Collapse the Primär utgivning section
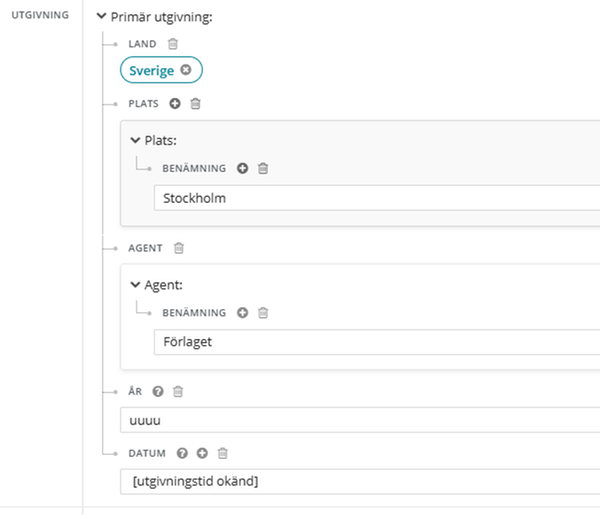 101,17
